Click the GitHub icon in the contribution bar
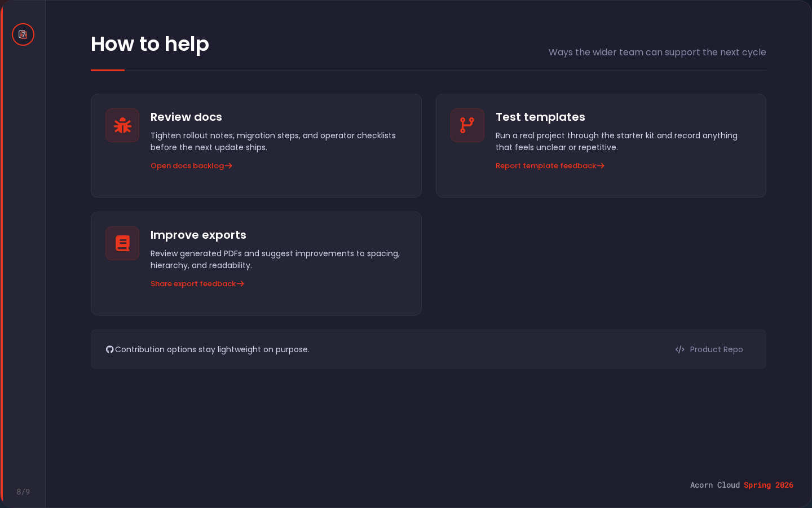The height and width of the screenshot is (508, 812). point(110,349)
